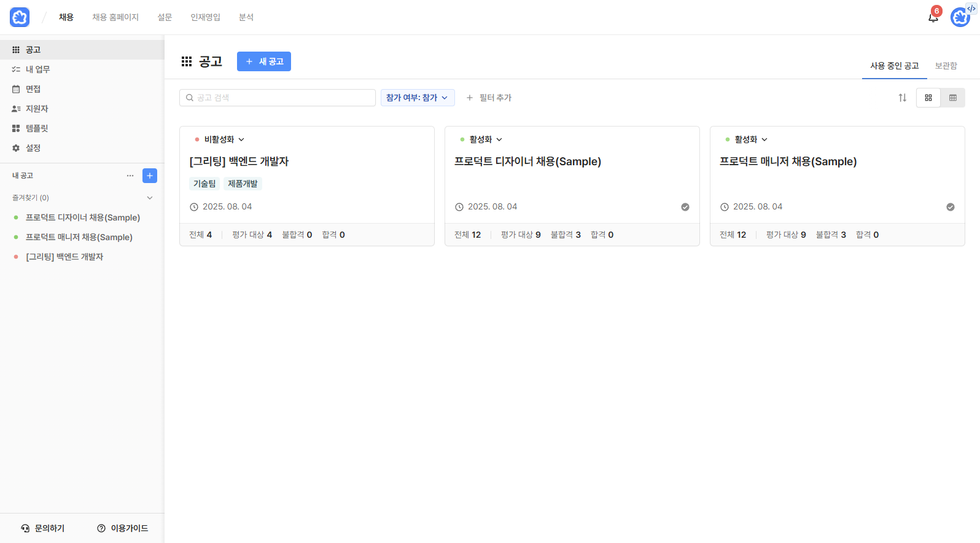Click the 내 공고 section label
This screenshot has width=980, height=543.
click(x=23, y=176)
